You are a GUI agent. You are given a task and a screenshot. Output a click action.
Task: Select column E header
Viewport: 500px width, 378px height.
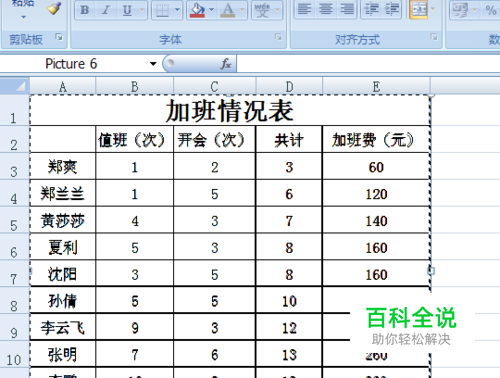[x=376, y=87]
